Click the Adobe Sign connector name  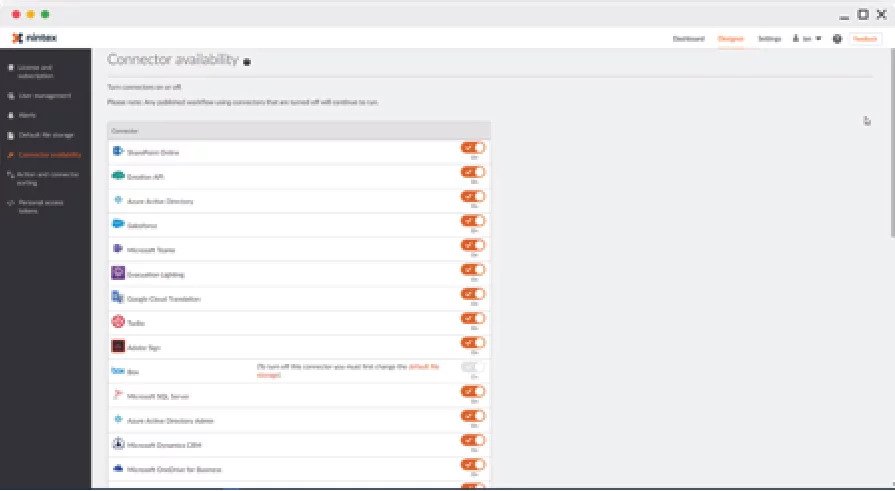[x=143, y=348]
